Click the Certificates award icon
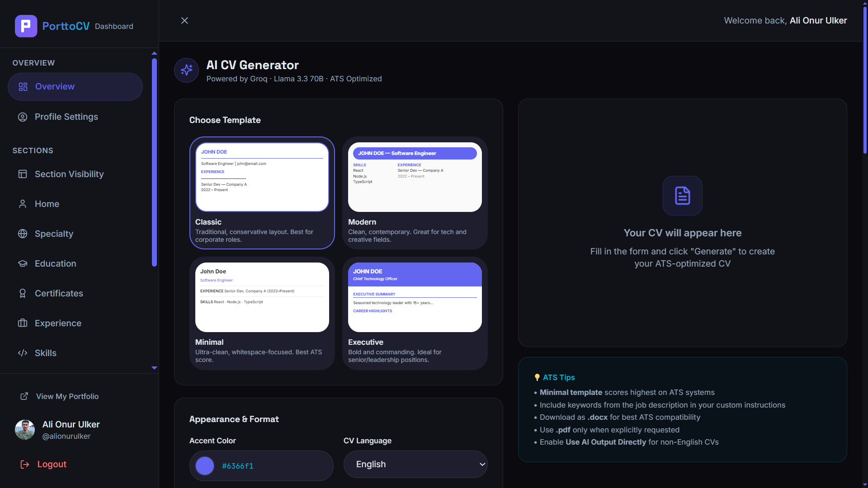The width and height of the screenshot is (868, 488). (x=23, y=293)
